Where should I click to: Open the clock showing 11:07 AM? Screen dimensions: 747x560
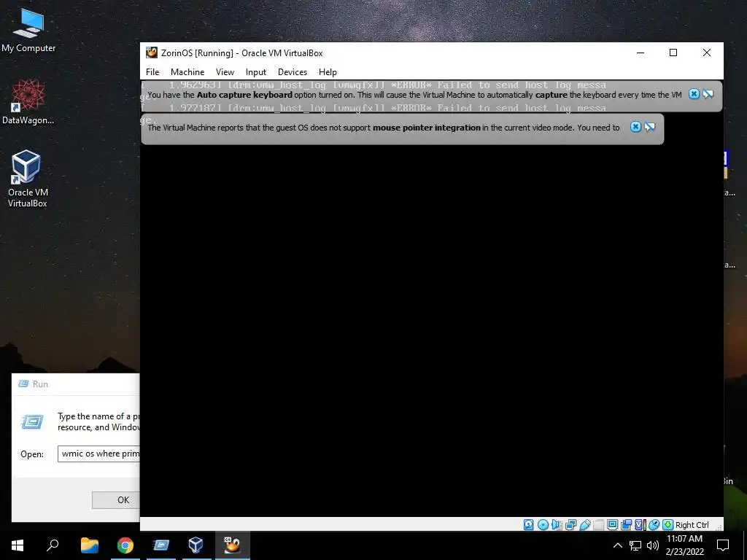[684, 545]
